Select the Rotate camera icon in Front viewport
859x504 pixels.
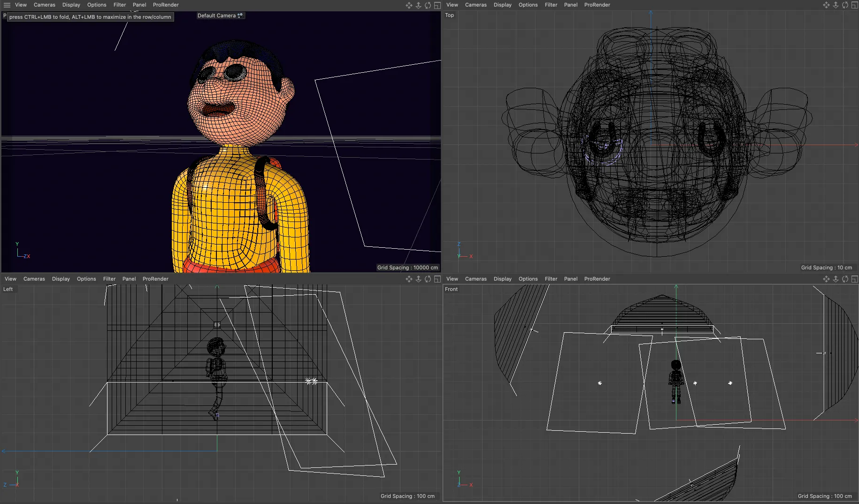click(845, 279)
